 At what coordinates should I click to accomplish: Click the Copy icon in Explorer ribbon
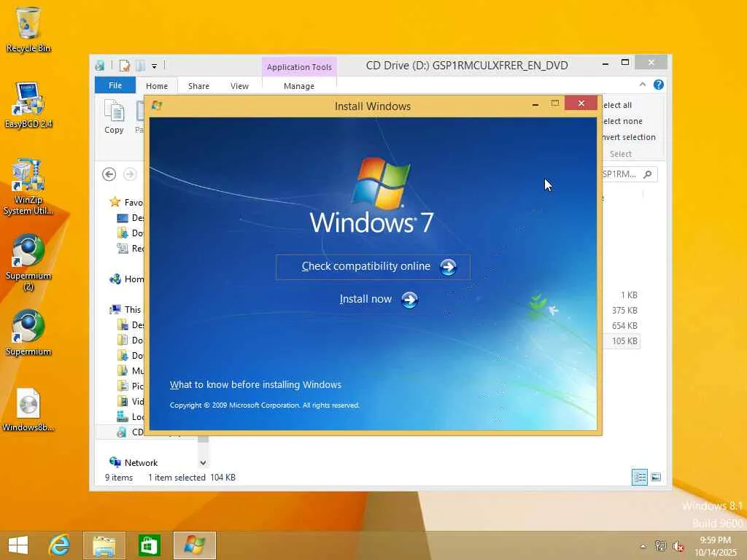(114, 117)
